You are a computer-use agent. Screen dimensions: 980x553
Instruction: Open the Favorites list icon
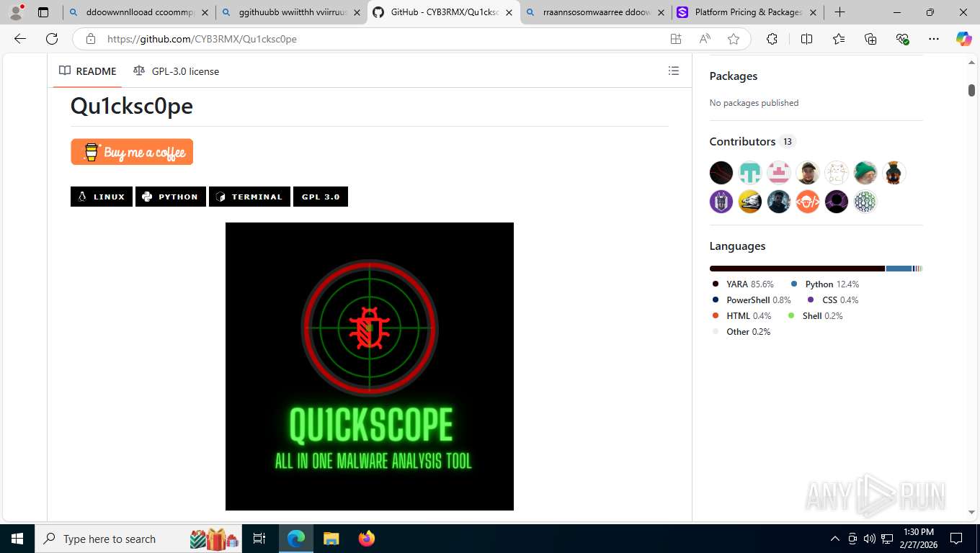(839, 39)
